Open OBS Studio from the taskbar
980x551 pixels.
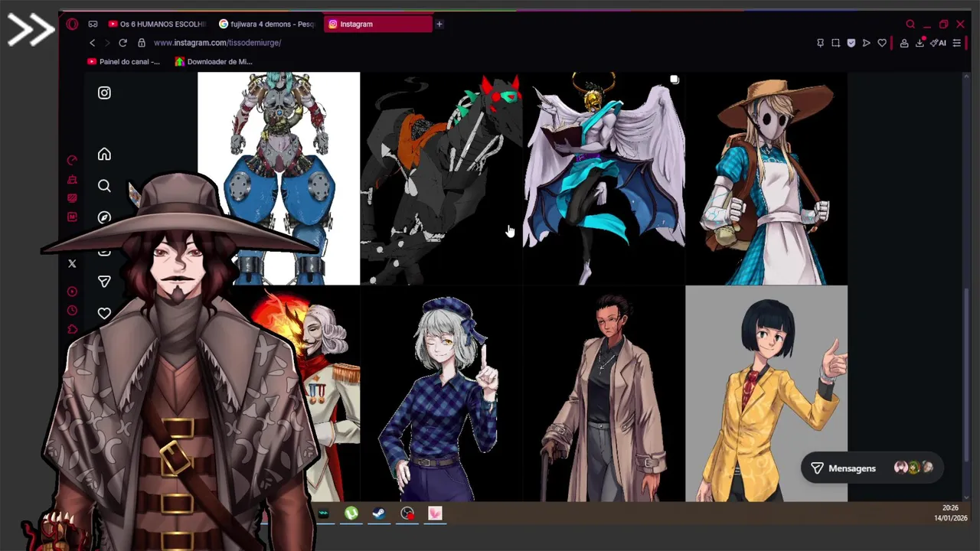point(407,514)
